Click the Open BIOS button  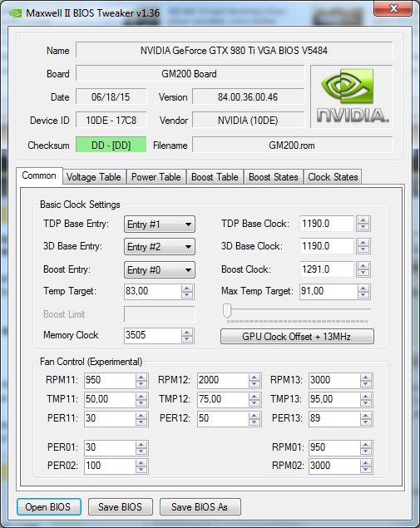(x=49, y=506)
